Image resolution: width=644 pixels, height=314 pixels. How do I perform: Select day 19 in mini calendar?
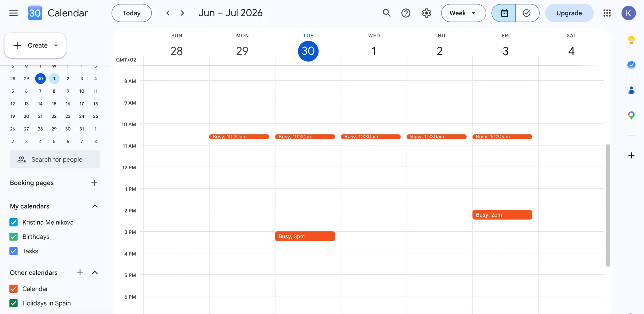pyautogui.click(x=13, y=116)
